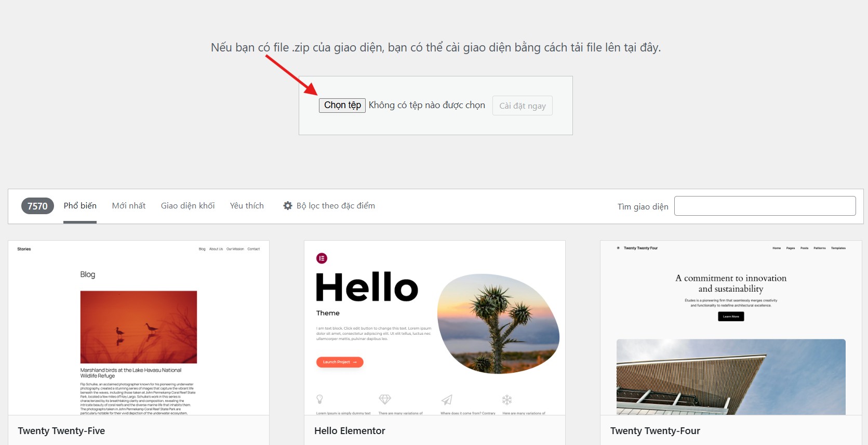This screenshot has width=868, height=445.
Task: Open the Twenty Twenty-Four theme preview
Action: tap(731, 328)
